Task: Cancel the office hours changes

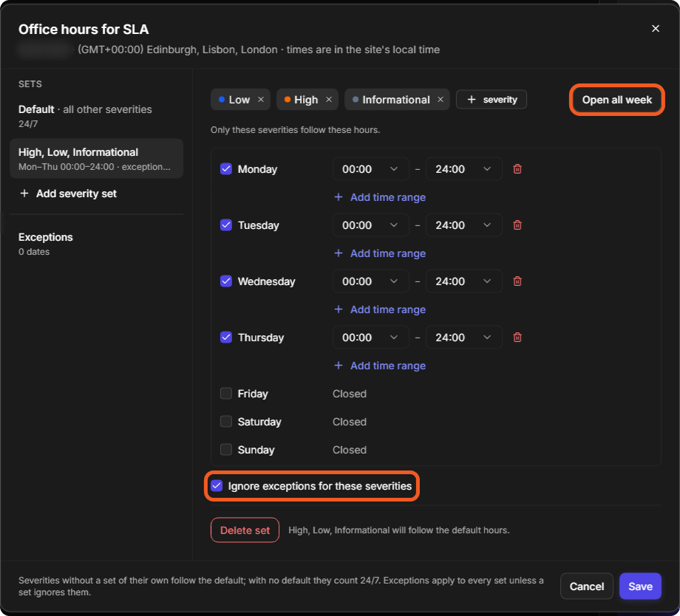Action: 586,586
